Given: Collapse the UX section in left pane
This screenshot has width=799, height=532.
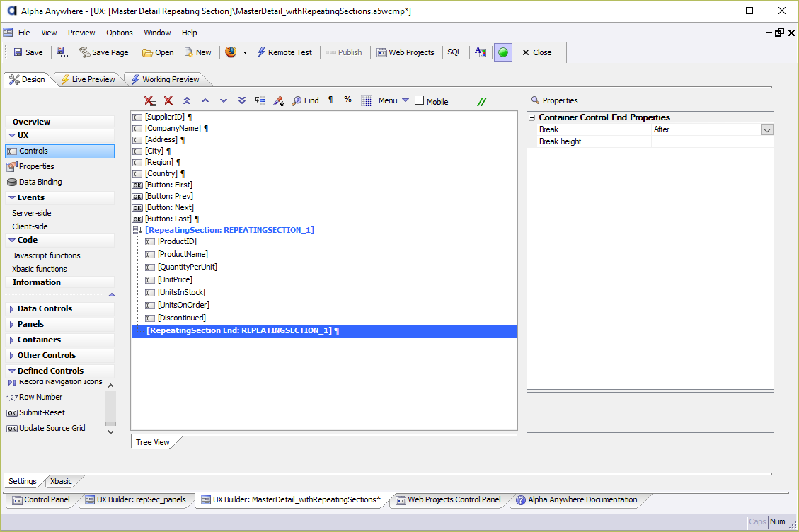Looking at the screenshot, I should (x=12, y=136).
